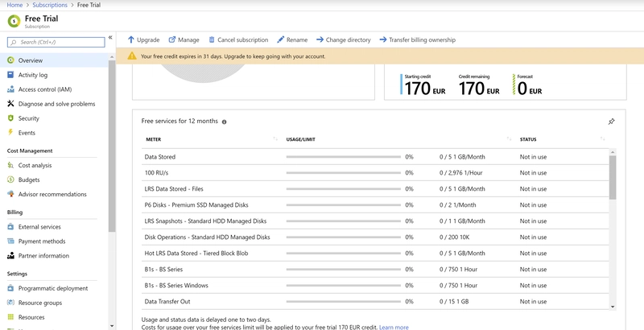Select Hot LRS Data Stored - Tiered Block Blob

tap(375, 254)
